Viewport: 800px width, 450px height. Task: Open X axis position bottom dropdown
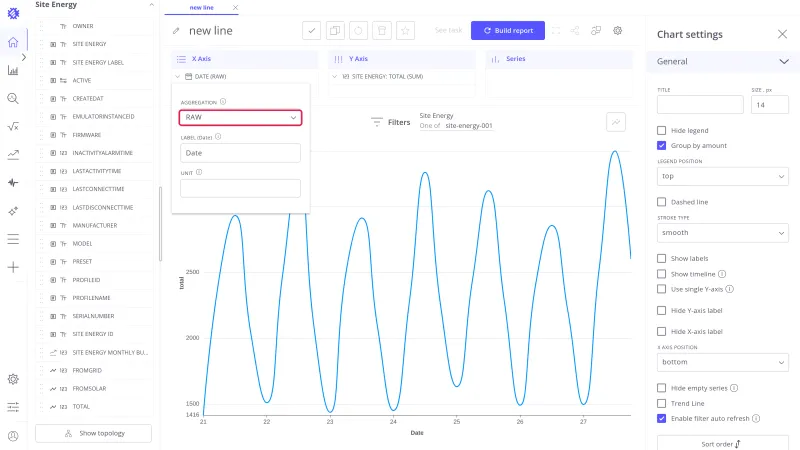(722, 362)
